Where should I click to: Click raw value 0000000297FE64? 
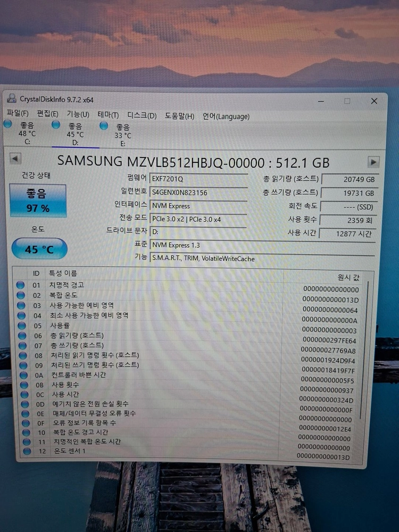click(x=329, y=340)
